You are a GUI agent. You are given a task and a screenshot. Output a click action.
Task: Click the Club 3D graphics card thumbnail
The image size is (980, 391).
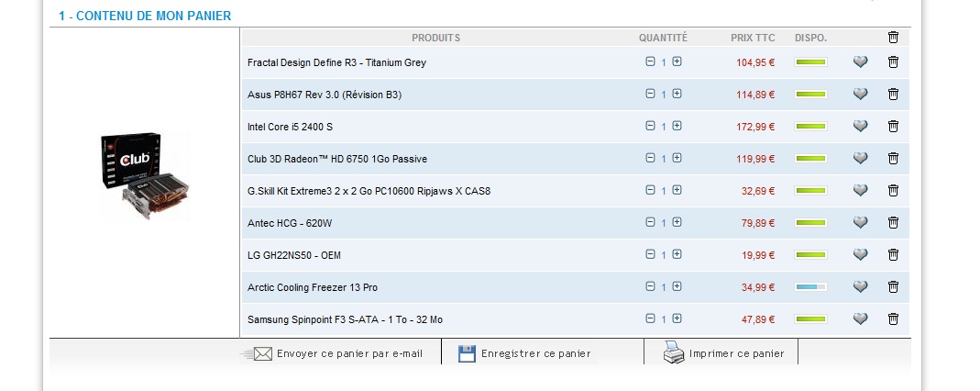[144, 176]
